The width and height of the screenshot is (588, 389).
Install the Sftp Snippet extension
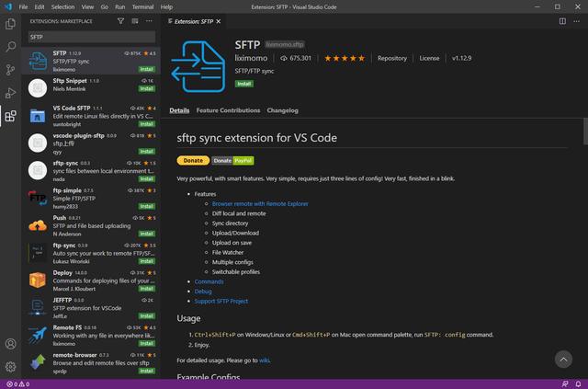click(x=147, y=88)
